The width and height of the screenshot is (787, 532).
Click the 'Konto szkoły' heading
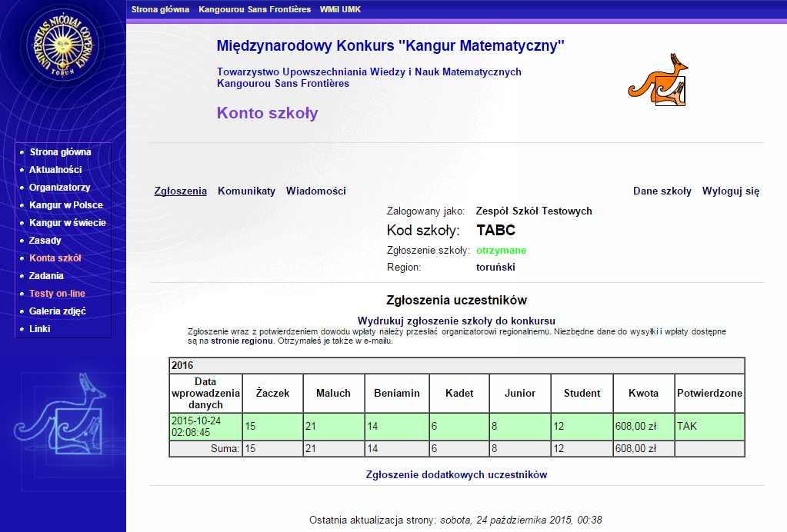(267, 113)
